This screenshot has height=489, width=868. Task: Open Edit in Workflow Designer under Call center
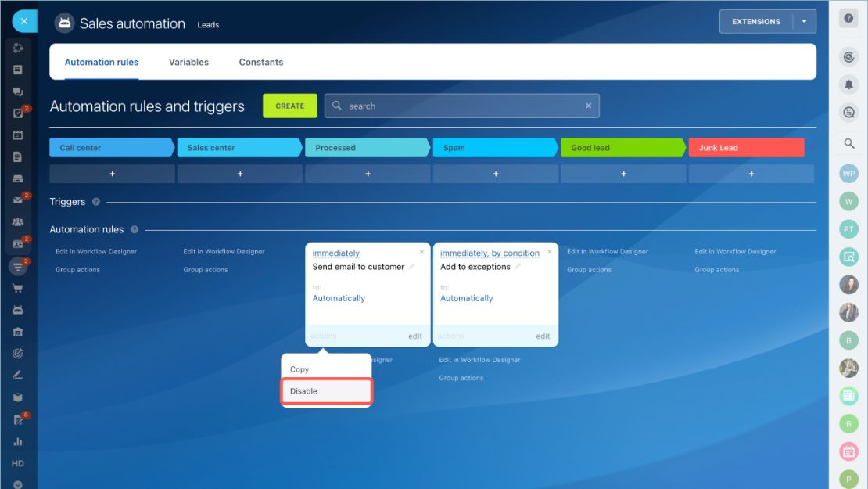click(95, 251)
